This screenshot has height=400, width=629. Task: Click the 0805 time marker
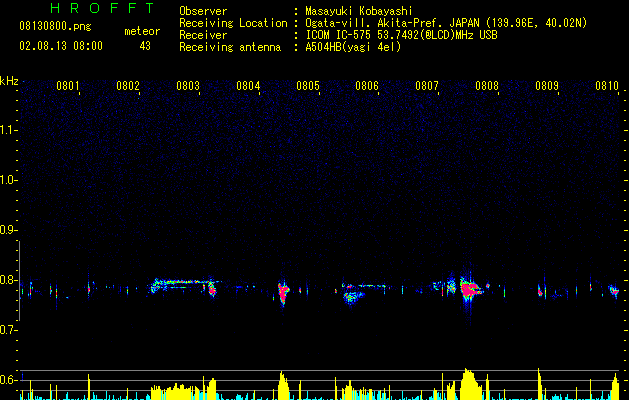coord(308,86)
